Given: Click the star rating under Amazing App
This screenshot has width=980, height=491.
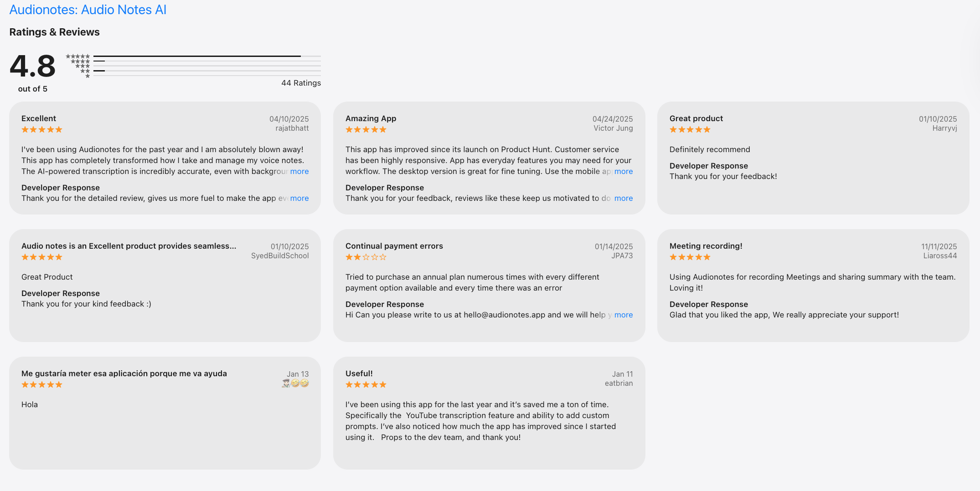Looking at the screenshot, I should [366, 129].
